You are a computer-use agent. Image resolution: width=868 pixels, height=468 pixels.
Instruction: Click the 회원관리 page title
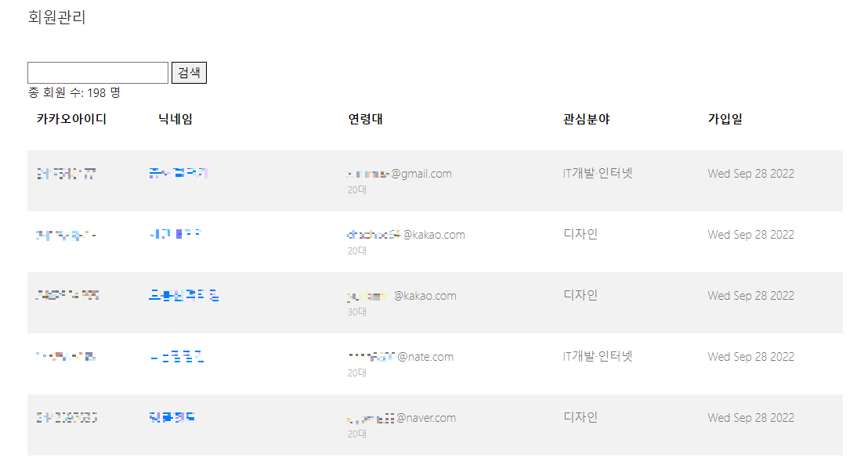click(55, 17)
